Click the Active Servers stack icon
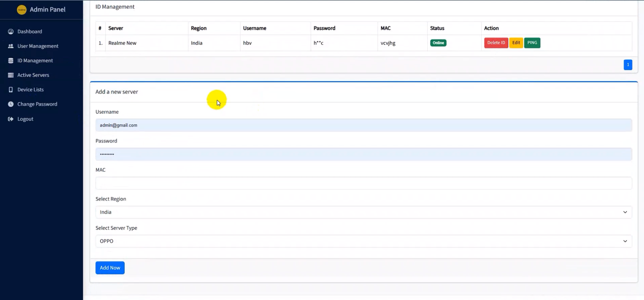The image size is (644, 300). click(11, 75)
